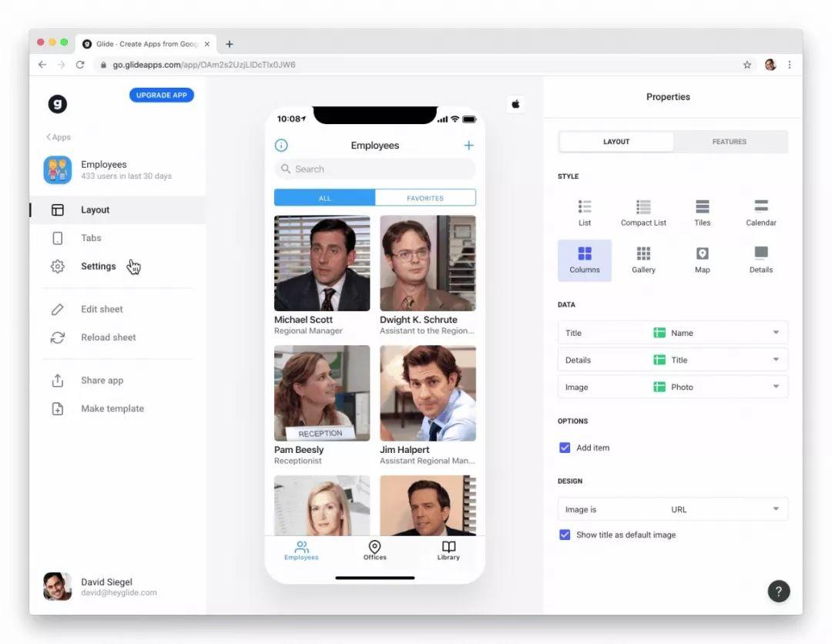The height and width of the screenshot is (644, 832).
Task: Open Settings in the sidebar
Action: (118, 267)
